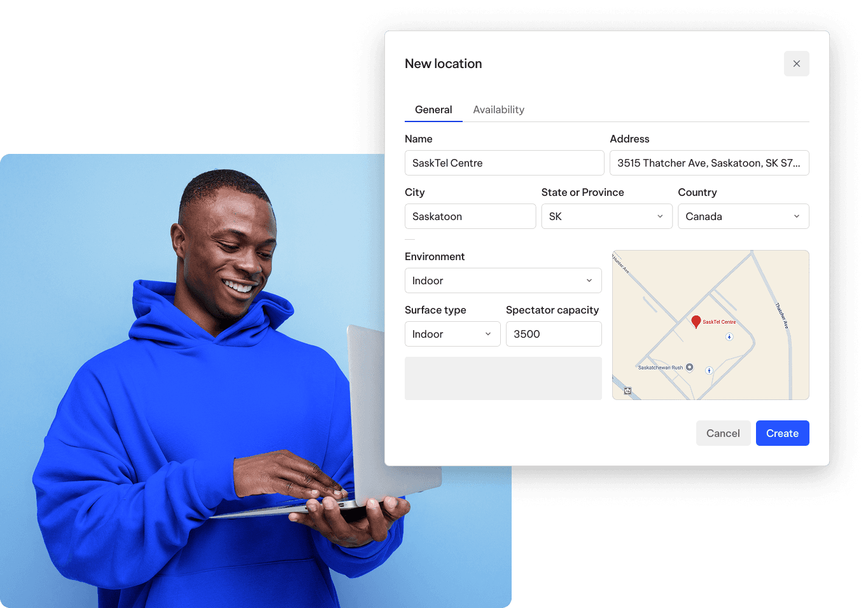868x608 pixels.
Task: Expand the Environment dropdown
Action: click(x=503, y=280)
